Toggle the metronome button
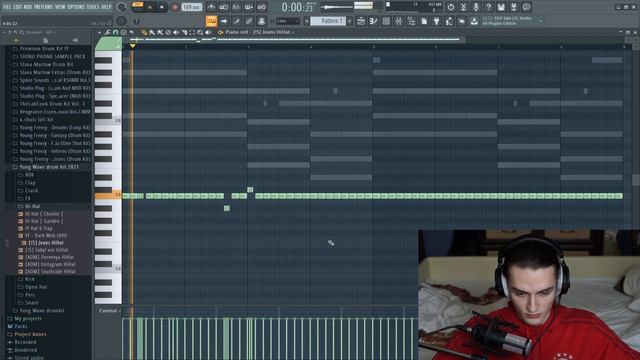640x360 pixels. point(211,7)
